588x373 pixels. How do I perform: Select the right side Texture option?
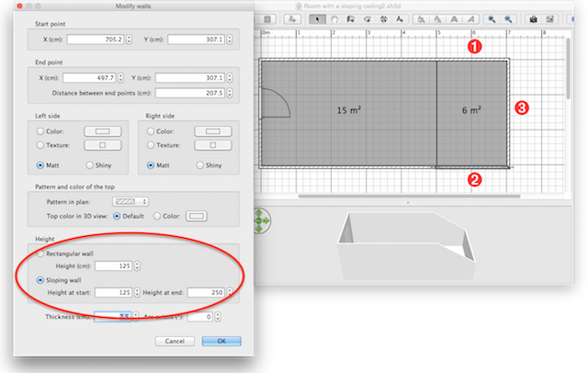point(151,145)
